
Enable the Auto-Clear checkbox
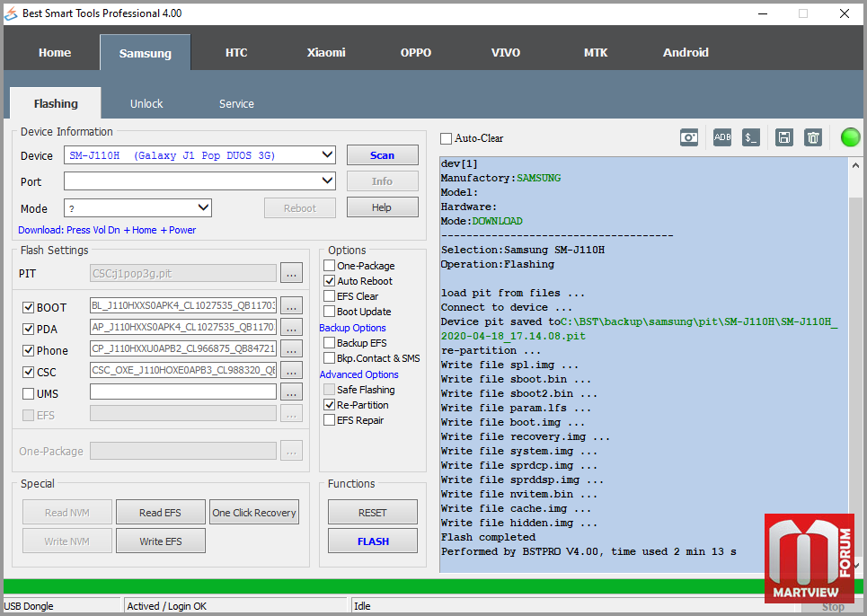tap(447, 138)
